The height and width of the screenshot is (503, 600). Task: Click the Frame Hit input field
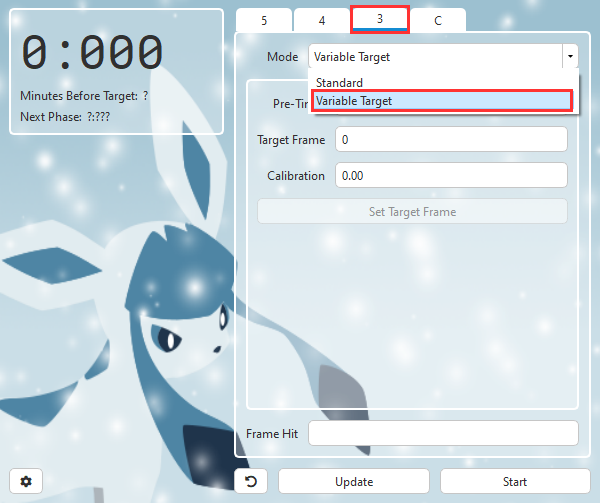[443, 433]
